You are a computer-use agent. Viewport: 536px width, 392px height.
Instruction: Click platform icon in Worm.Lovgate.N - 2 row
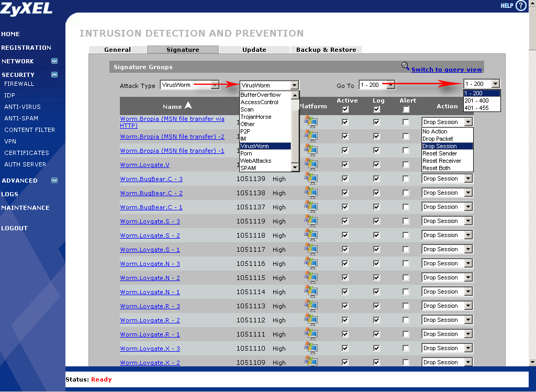click(311, 277)
